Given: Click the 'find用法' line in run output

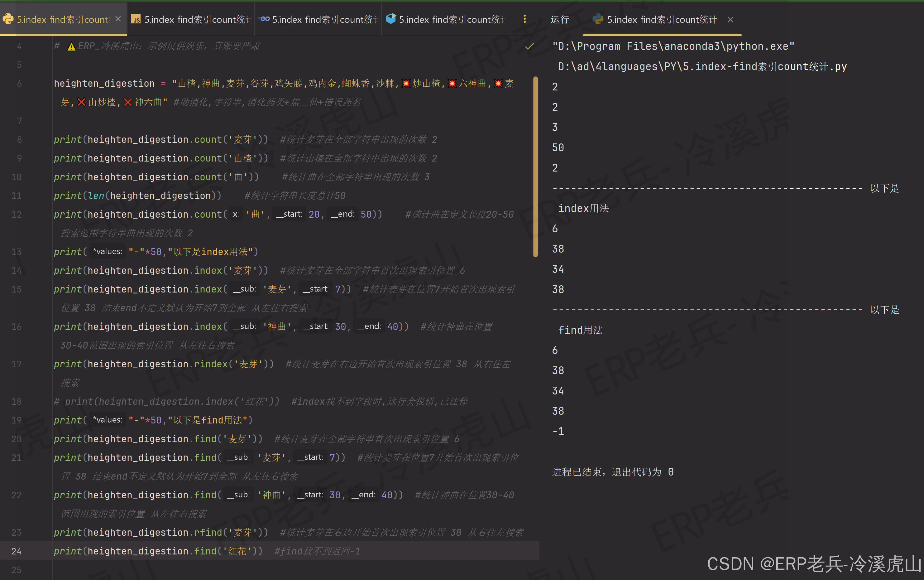Looking at the screenshot, I should (x=580, y=330).
